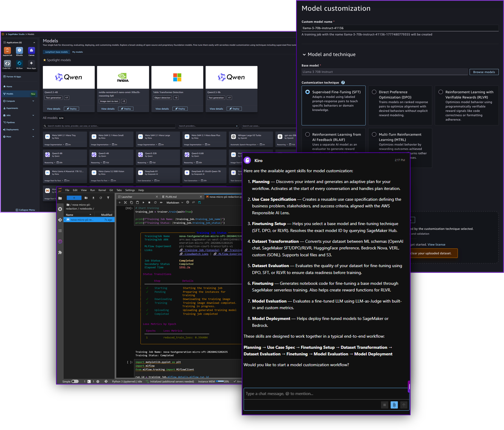
Task: Restart the notebook kernel
Action: click(x=155, y=202)
